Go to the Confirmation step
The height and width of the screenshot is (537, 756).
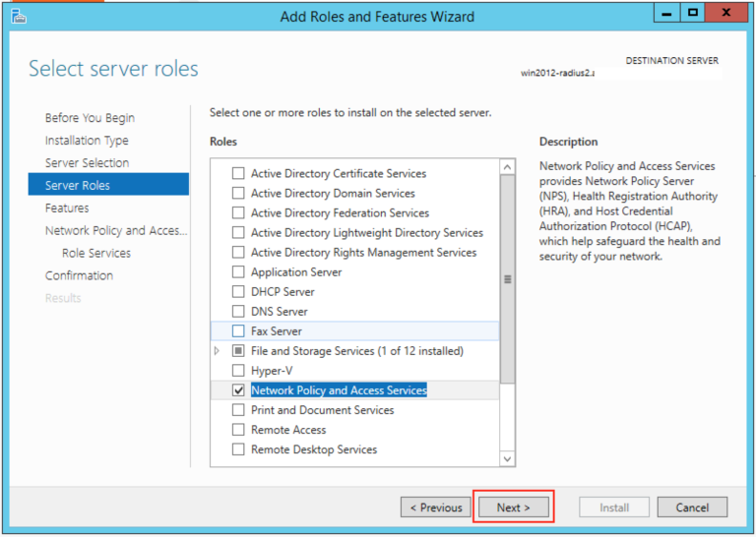point(79,275)
